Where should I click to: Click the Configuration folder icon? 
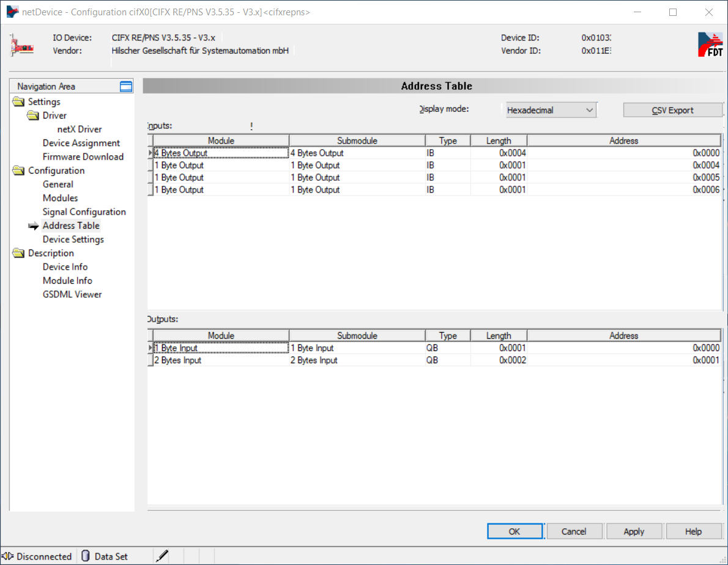tap(18, 171)
